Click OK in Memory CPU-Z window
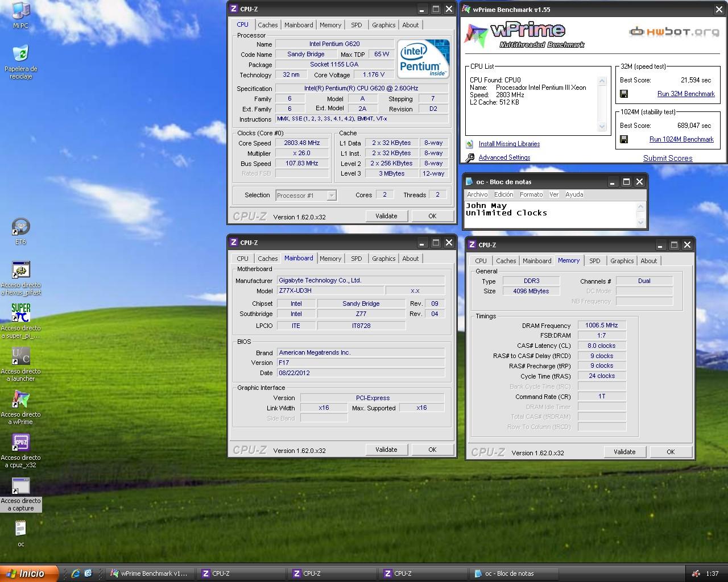728x582 pixels. coord(671,452)
